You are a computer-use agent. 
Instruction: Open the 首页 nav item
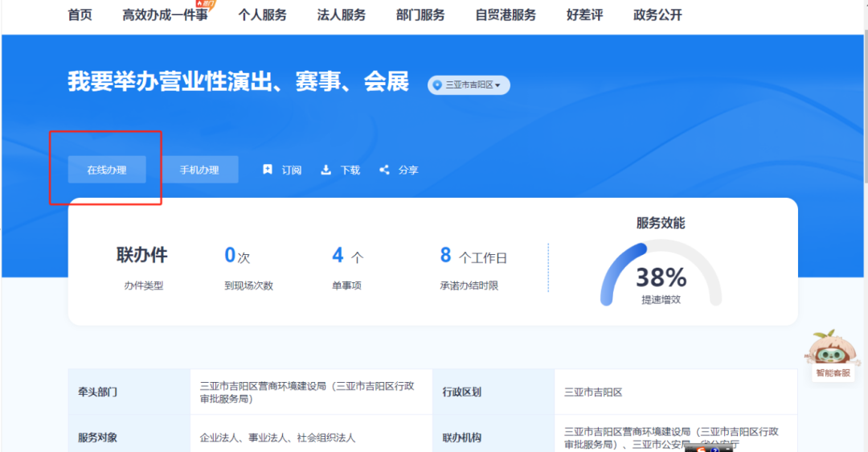pyautogui.click(x=80, y=15)
